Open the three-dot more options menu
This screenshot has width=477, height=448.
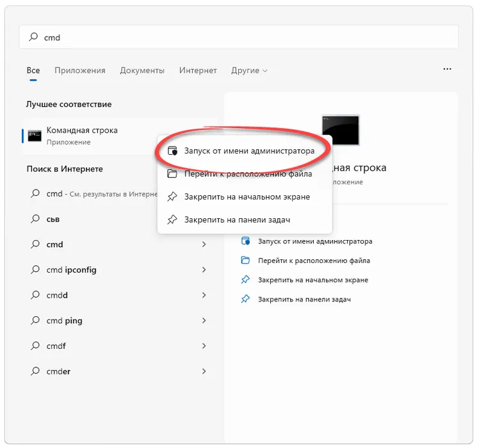point(447,69)
